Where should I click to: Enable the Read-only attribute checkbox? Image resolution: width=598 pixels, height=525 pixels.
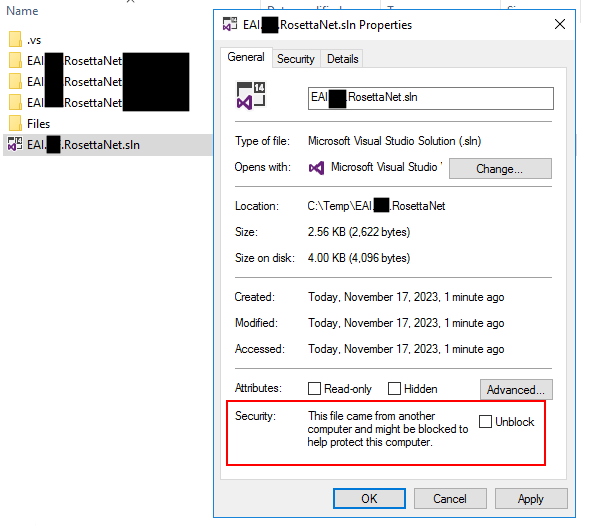click(314, 389)
